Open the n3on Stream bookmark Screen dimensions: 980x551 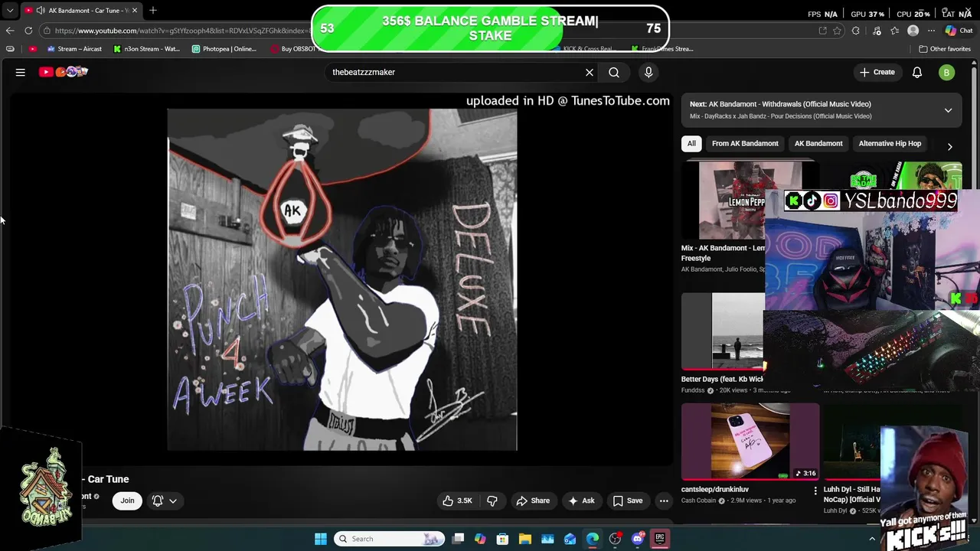(146, 49)
